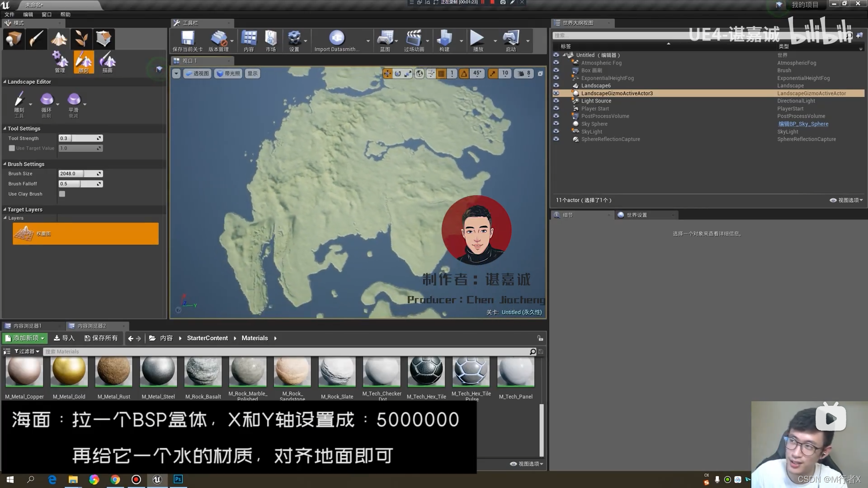Adjust the Tool Strength slider field
Image resolution: width=868 pixels, height=488 pixels.
pyautogui.click(x=80, y=138)
